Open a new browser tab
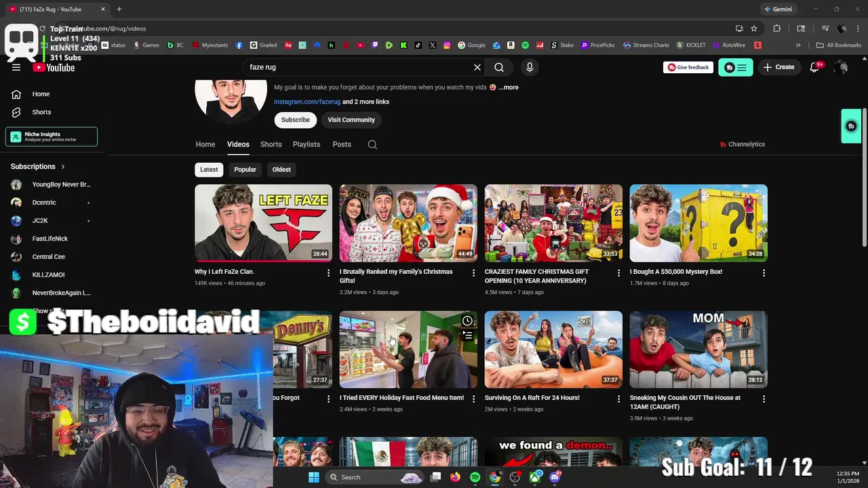The image size is (868, 488). 119,9
